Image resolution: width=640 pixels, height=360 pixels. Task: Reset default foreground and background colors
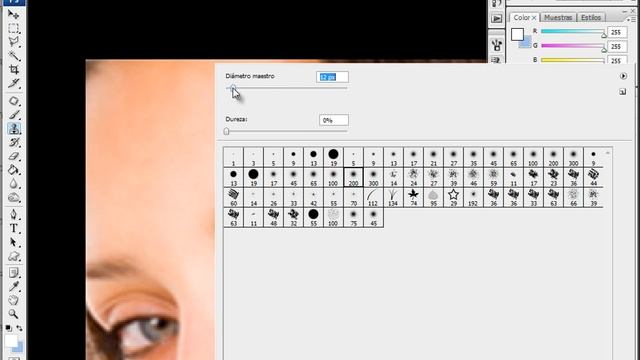click(8, 328)
